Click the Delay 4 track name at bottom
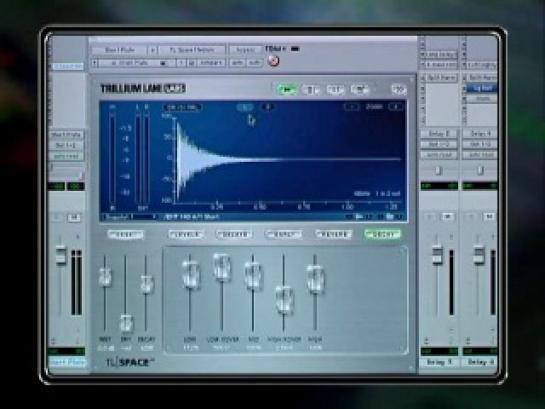Screen dimensions: 545x409 (480, 362)
